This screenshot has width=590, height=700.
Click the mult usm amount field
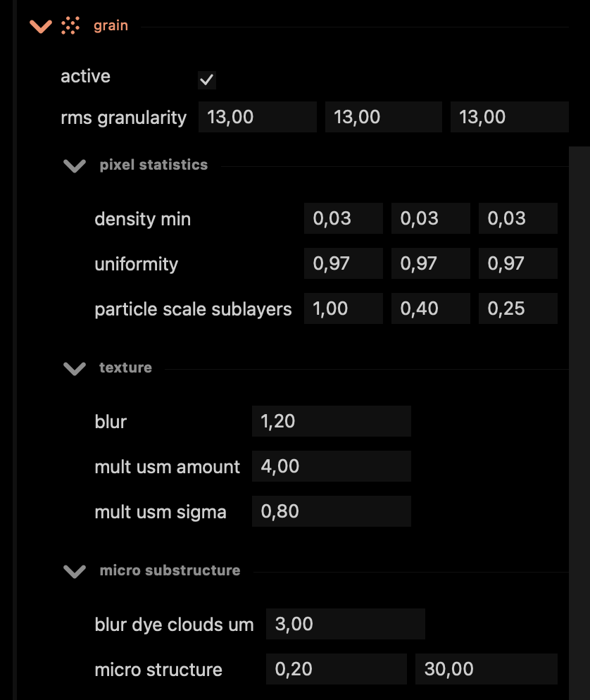[331, 466]
